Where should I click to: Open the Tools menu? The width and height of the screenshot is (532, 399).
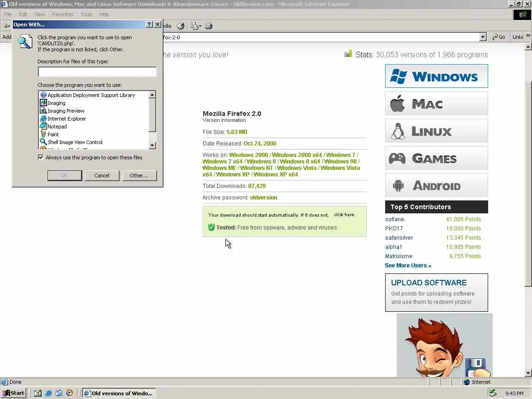(86, 14)
